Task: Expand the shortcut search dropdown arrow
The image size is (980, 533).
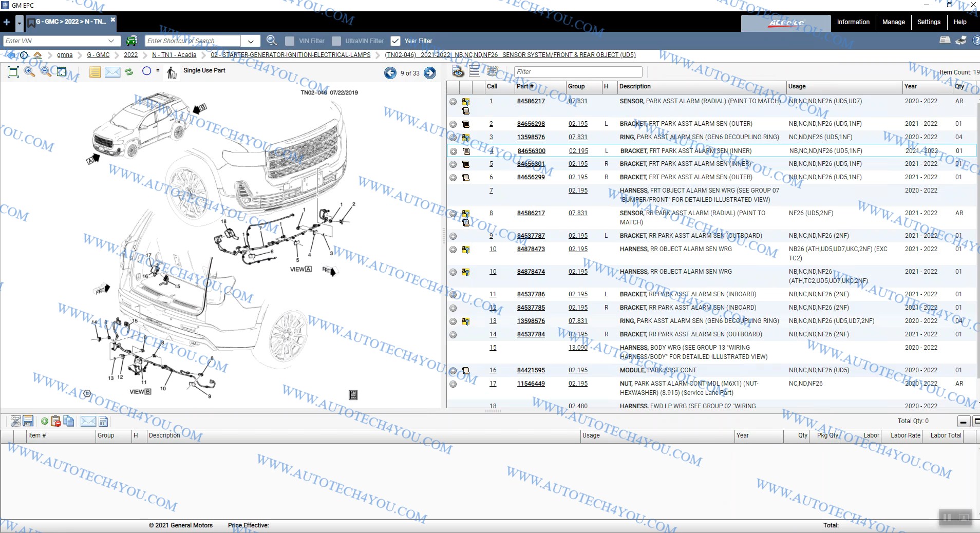Action: pyautogui.click(x=251, y=41)
